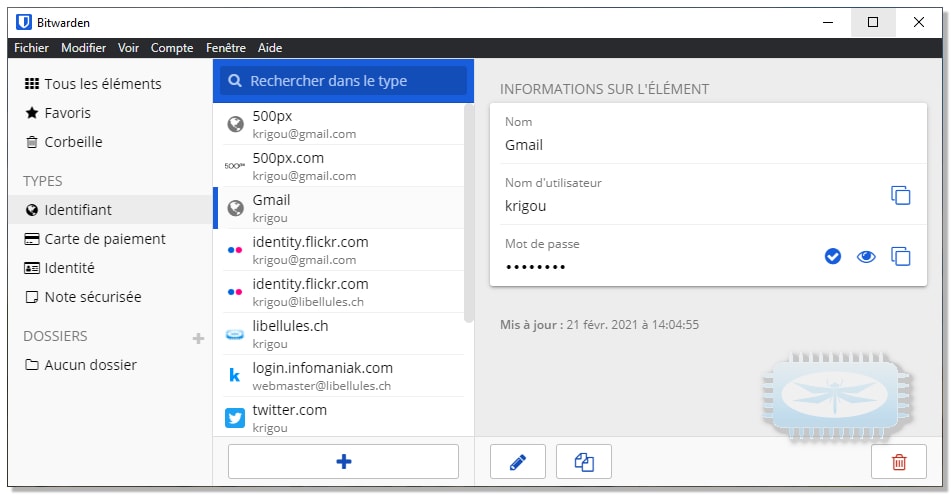The width and height of the screenshot is (951, 495).
Task: Open the Compte menu
Action: tap(172, 48)
